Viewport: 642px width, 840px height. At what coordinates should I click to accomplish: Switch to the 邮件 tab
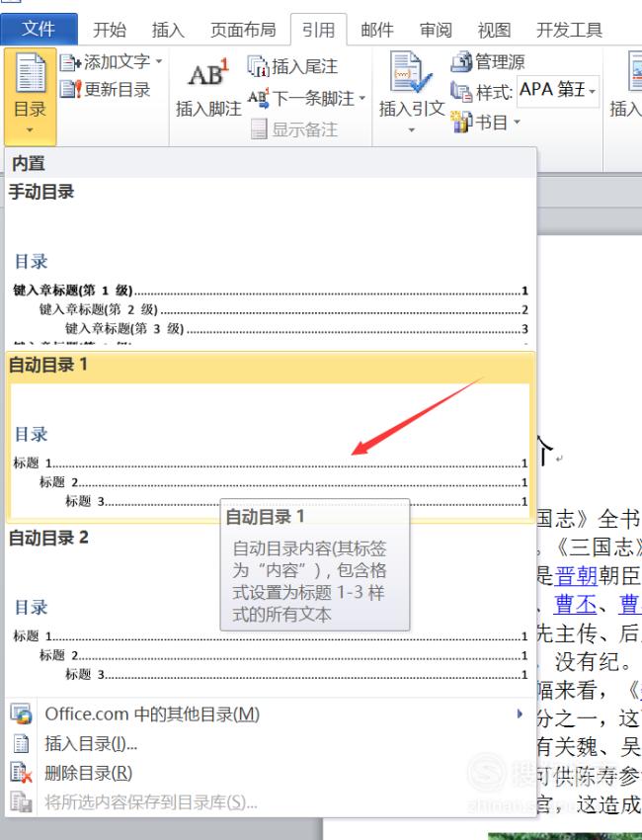(377, 30)
